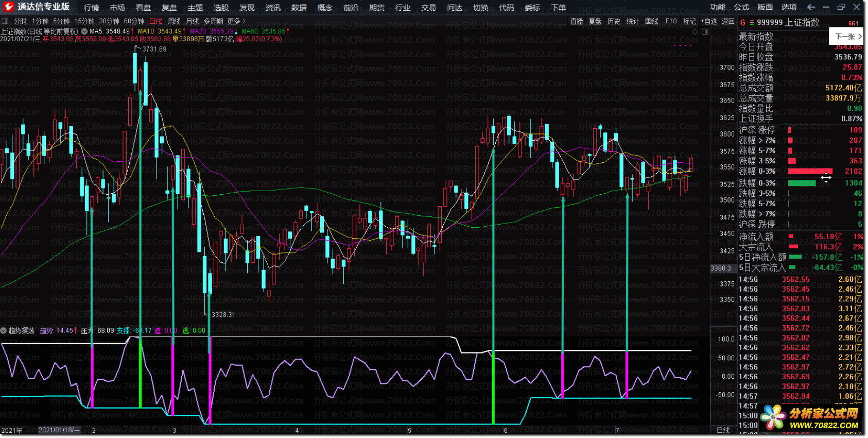Expand the 趋势摆荡 indicator dropdown
The height and width of the screenshot is (438, 868).
4,330
